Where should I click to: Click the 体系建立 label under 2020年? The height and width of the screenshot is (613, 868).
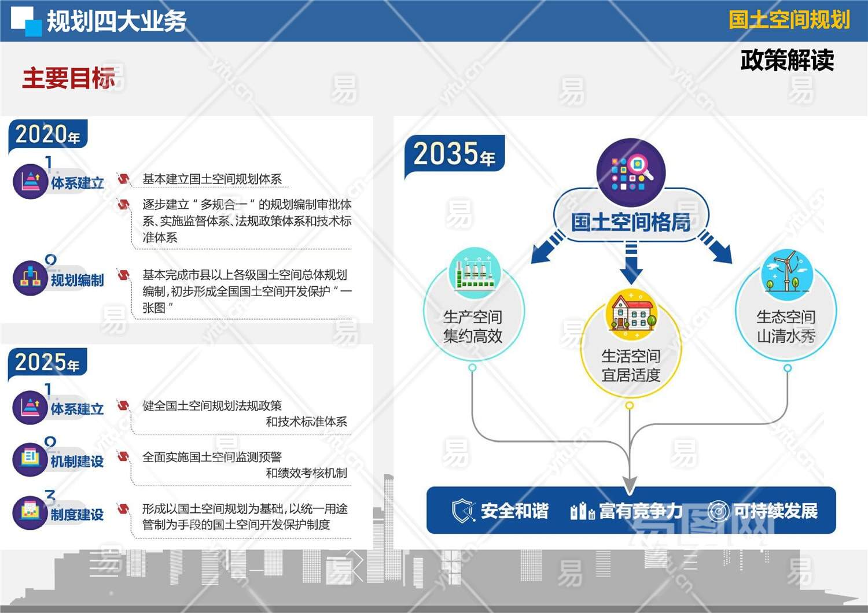point(78,183)
